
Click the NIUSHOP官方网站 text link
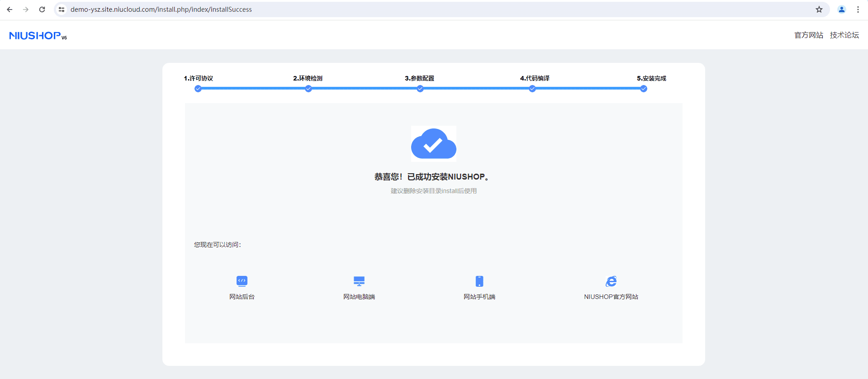(x=611, y=297)
